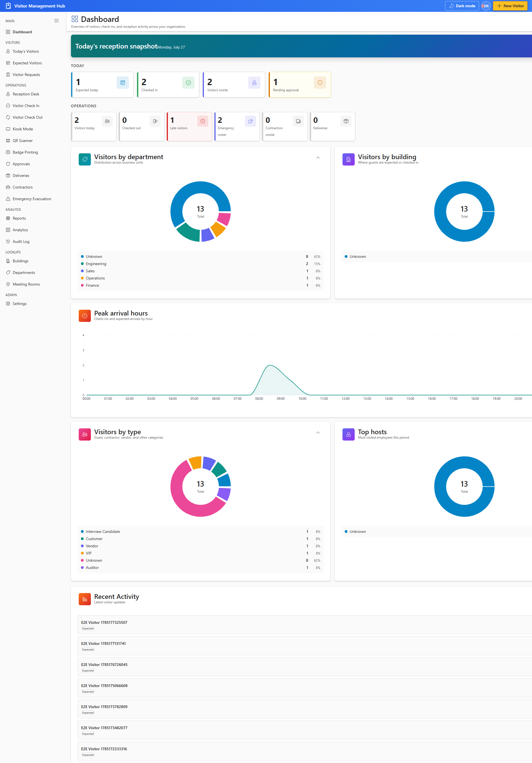Open activity E2E Visitor 1785172333316
Image resolution: width=532 pixels, height=763 pixels.
tap(305, 751)
